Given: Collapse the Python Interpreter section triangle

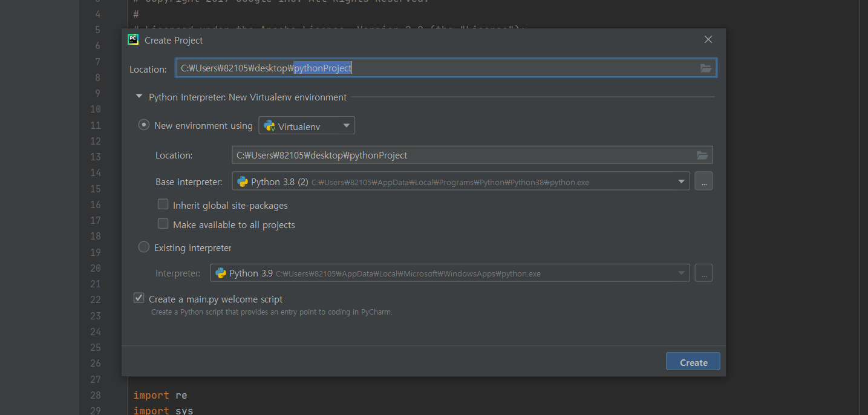Looking at the screenshot, I should pyautogui.click(x=139, y=96).
